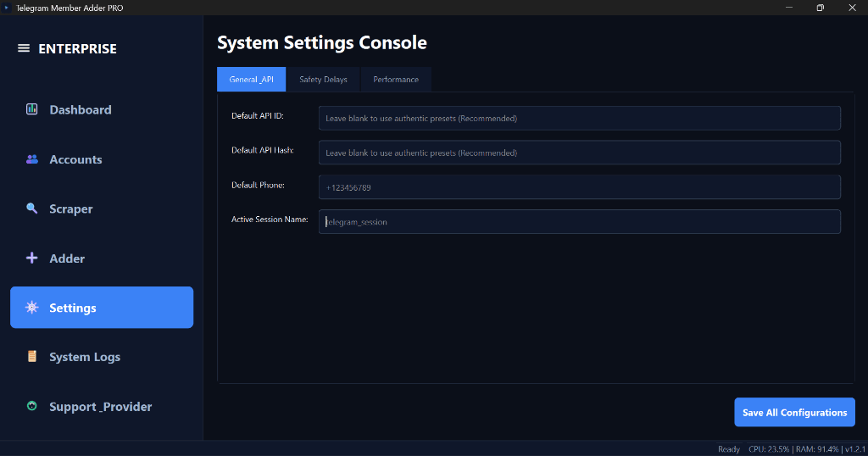
Task: Click the Accounts people icon
Action: click(x=32, y=159)
